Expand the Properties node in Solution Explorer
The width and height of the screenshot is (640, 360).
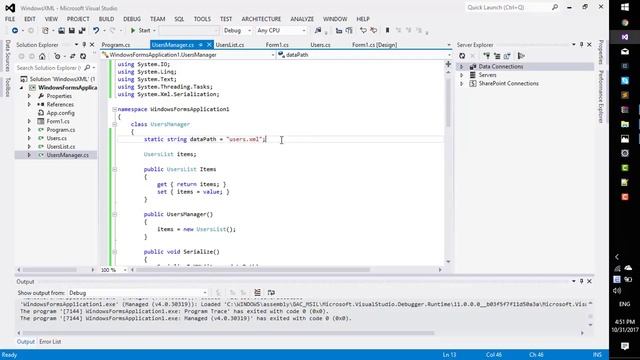click(29, 96)
